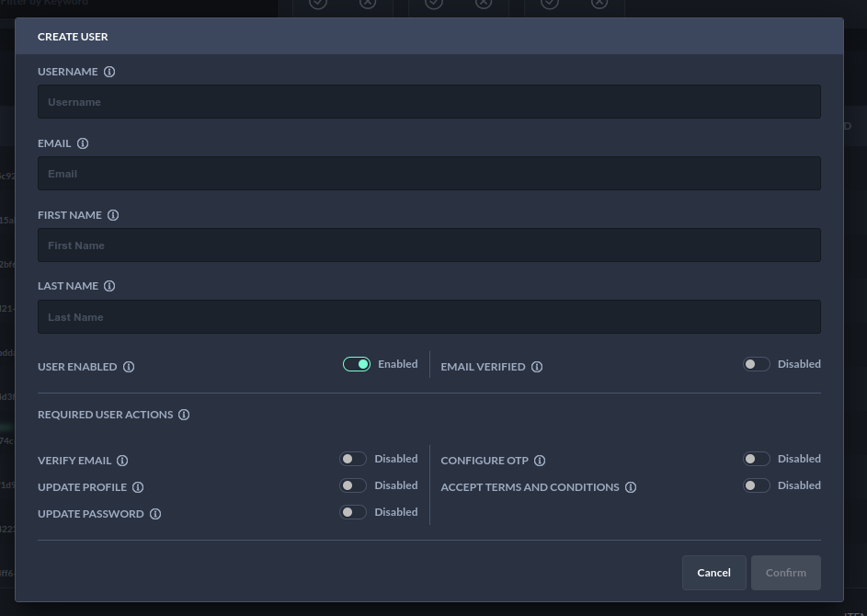Focus the Username input field
This screenshot has height=616, width=867.
428,102
